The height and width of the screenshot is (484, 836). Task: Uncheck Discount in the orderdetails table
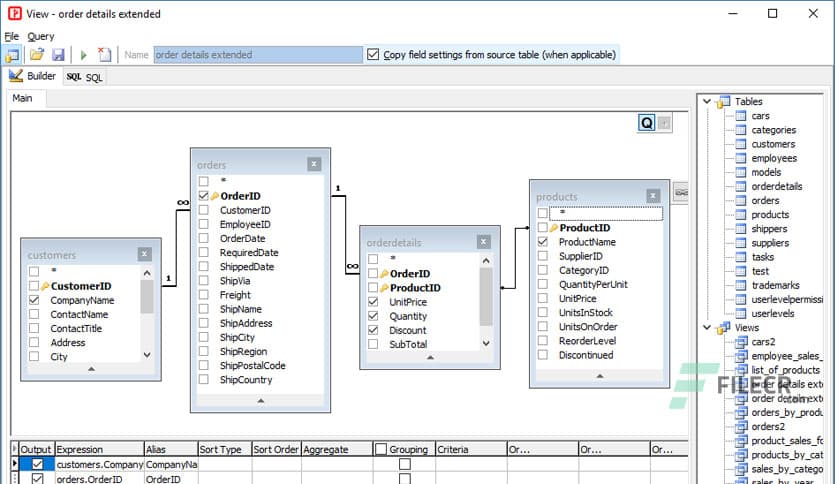373,330
